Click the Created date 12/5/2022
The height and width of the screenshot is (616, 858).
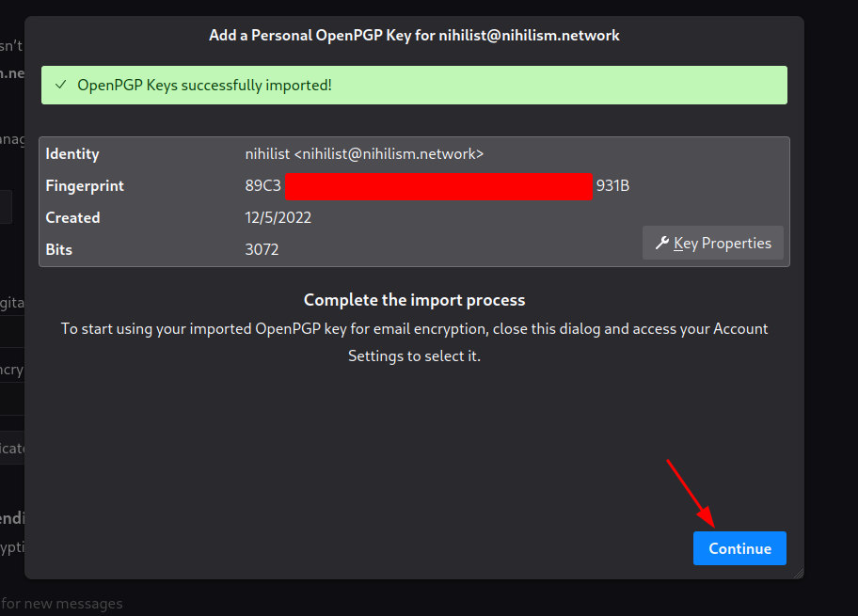coord(278,218)
